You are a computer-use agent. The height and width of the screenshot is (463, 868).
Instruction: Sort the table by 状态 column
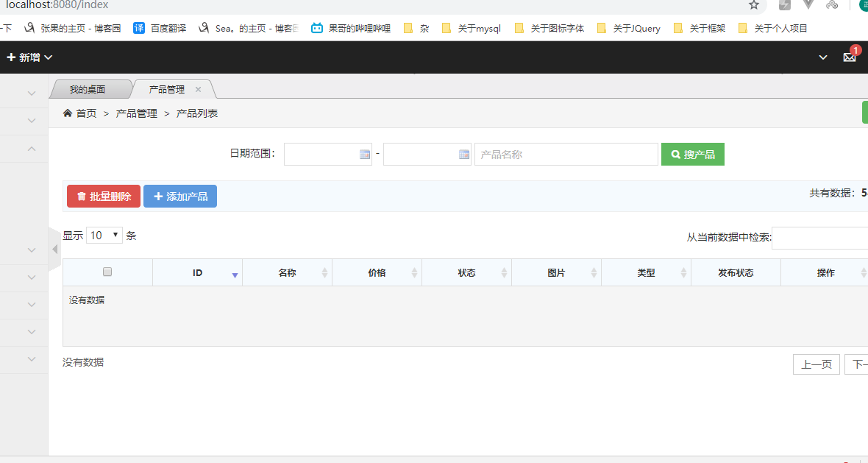[466, 272]
